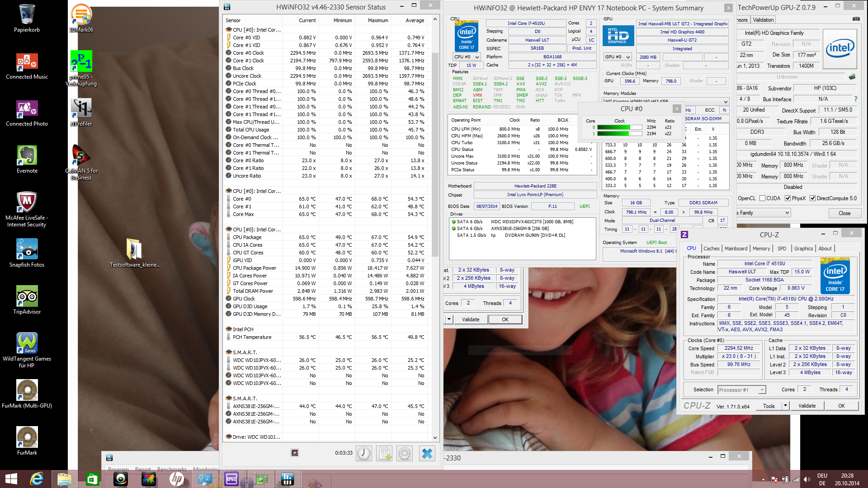Screen dimensions: 868x488
Task: Click the blue X close sensors button
Action: tap(427, 453)
